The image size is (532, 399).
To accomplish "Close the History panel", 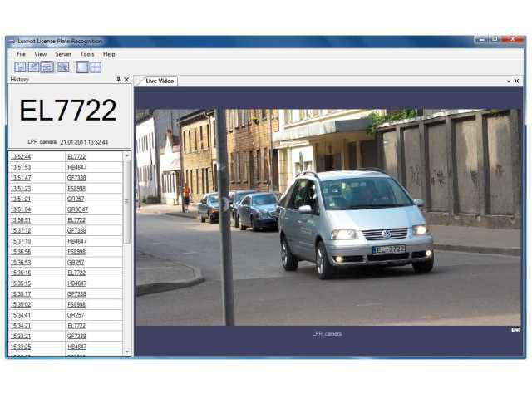I will (x=126, y=80).
